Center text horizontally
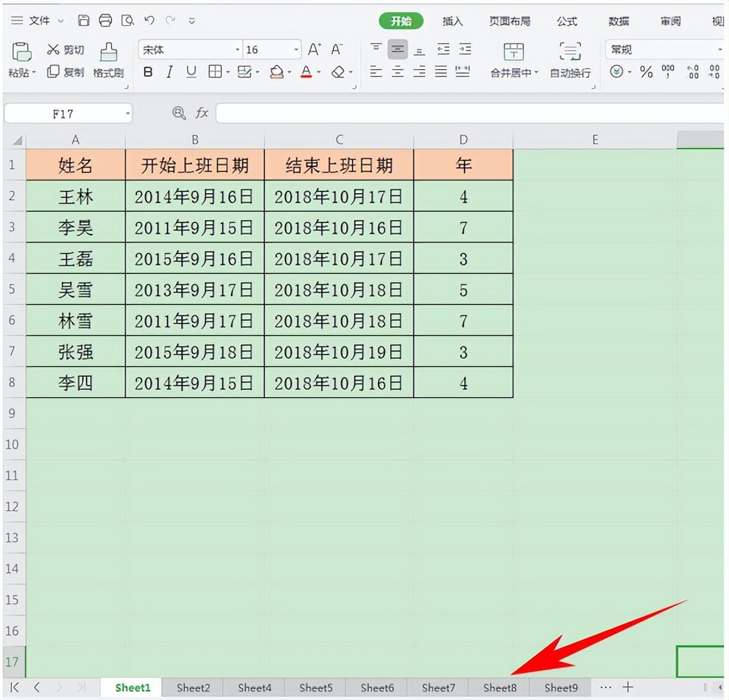The image size is (729, 700). point(397,72)
